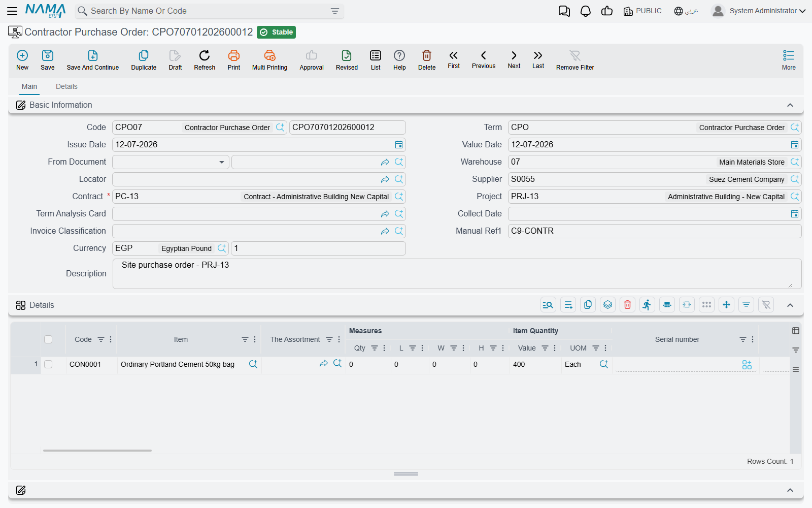This screenshot has height=508, width=812.
Task: Click the NAMA ERP logo
Action: coord(45,11)
